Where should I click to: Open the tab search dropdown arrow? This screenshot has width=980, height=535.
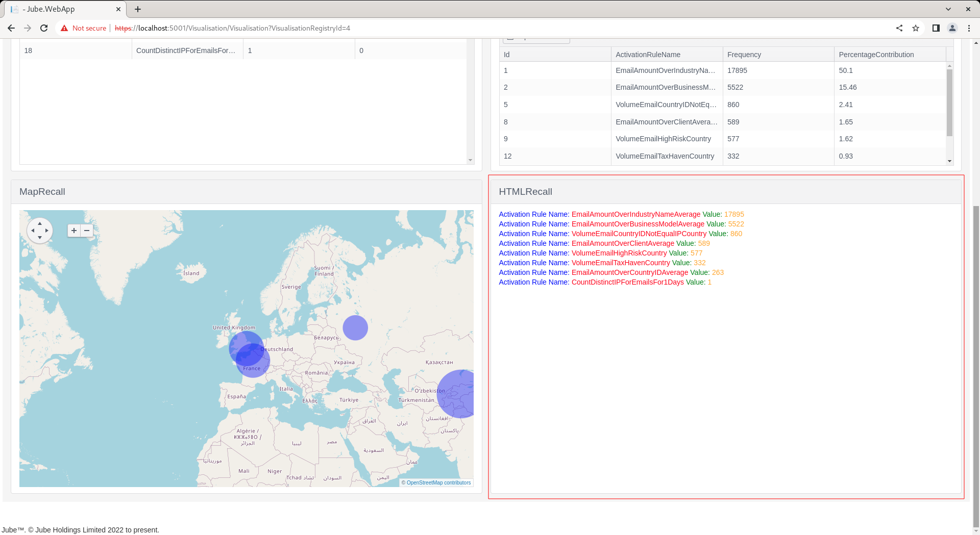(x=948, y=9)
